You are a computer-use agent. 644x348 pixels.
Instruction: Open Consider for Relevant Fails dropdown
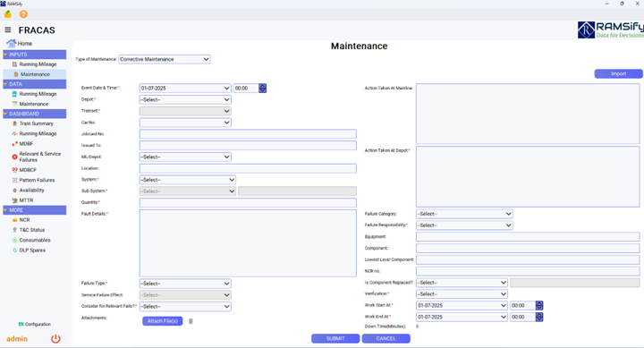(x=185, y=307)
